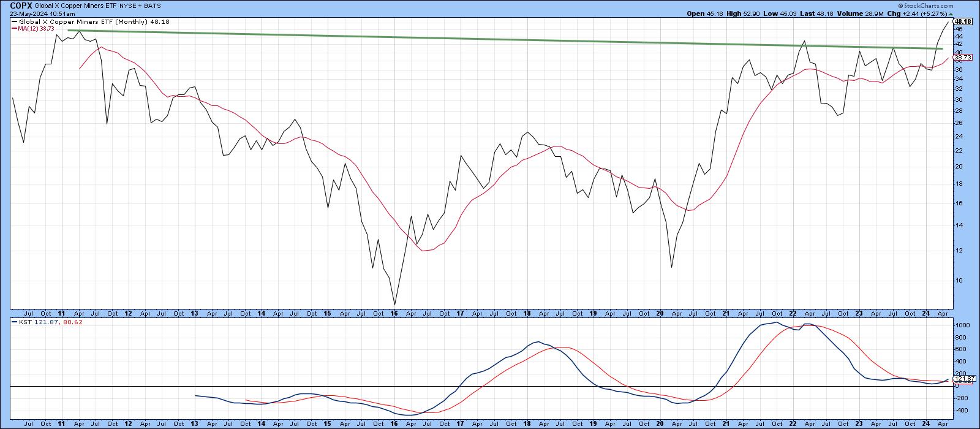Viewport: 980px width, 429px height.
Task: Click the "1000" KST axis label
Action: [x=962, y=325]
